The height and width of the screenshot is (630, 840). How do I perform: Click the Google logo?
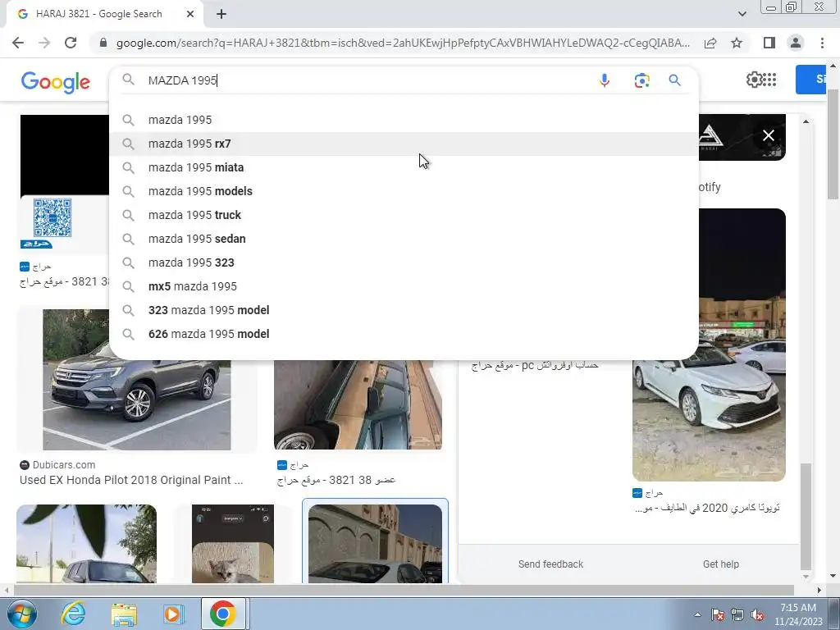coord(56,82)
